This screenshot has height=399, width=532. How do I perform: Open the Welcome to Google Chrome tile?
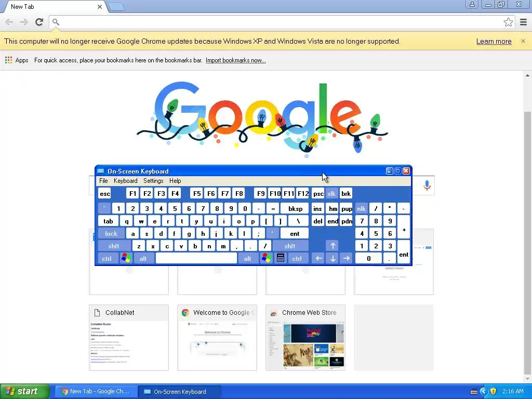[217, 338]
